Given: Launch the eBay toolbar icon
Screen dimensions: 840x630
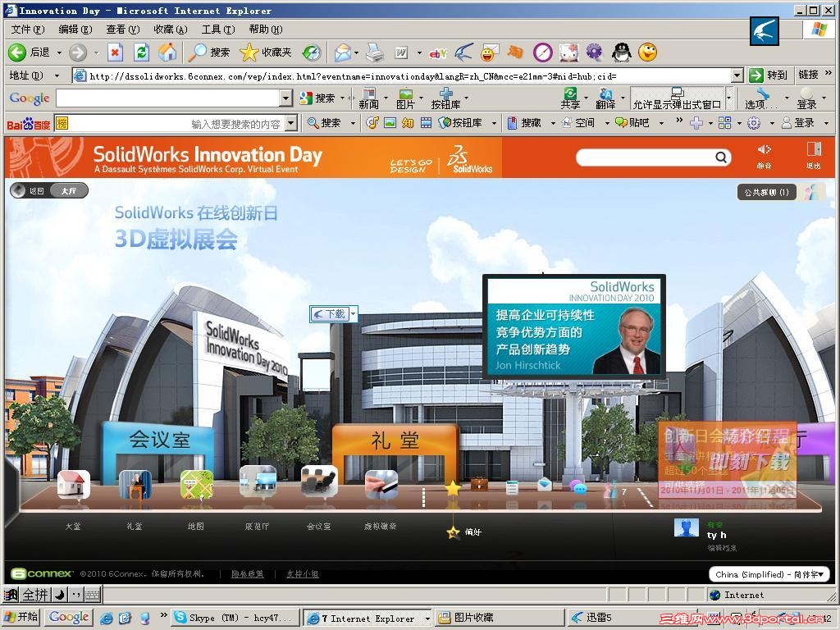Looking at the screenshot, I should click(438, 52).
